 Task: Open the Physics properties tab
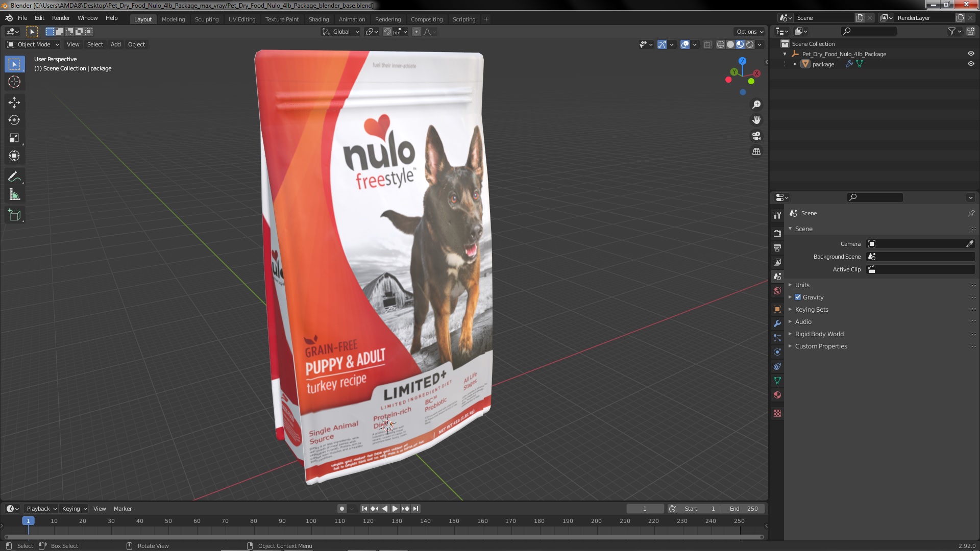[x=777, y=352]
